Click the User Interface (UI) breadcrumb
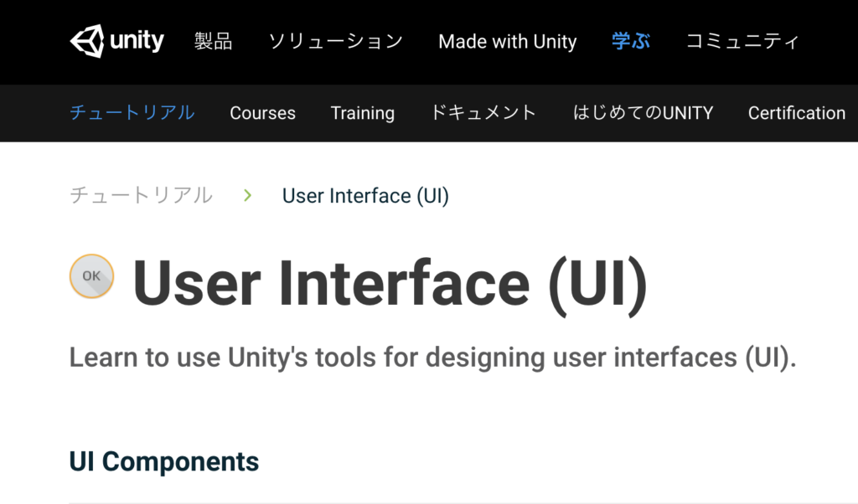This screenshot has width=858, height=504. (x=365, y=196)
